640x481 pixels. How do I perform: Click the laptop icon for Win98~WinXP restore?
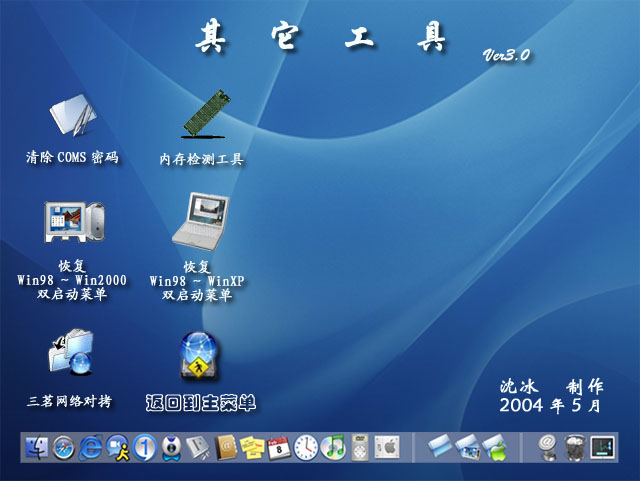pyautogui.click(x=201, y=220)
